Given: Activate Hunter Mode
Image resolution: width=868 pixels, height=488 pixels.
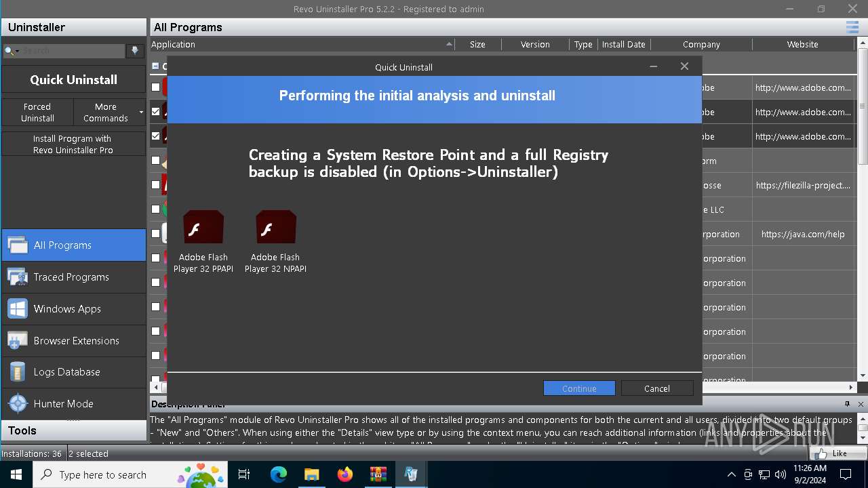Looking at the screenshot, I should (x=73, y=403).
